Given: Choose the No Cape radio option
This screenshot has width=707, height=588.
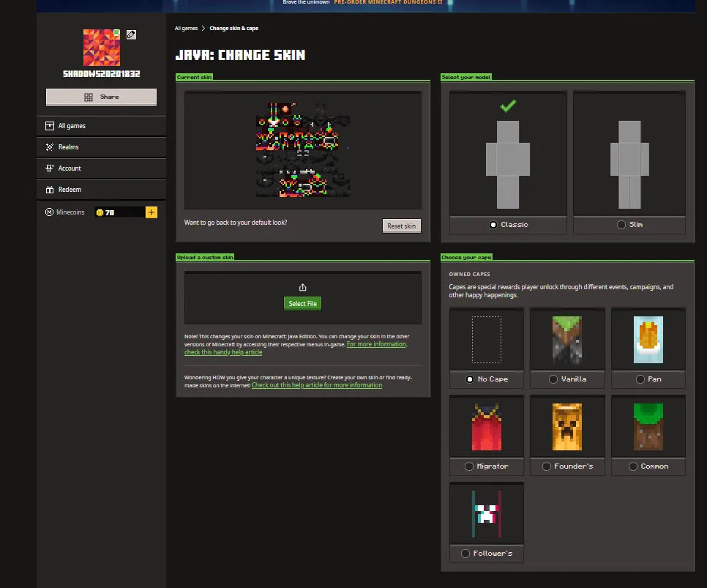Looking at the screenshot, I should [470, 379].
